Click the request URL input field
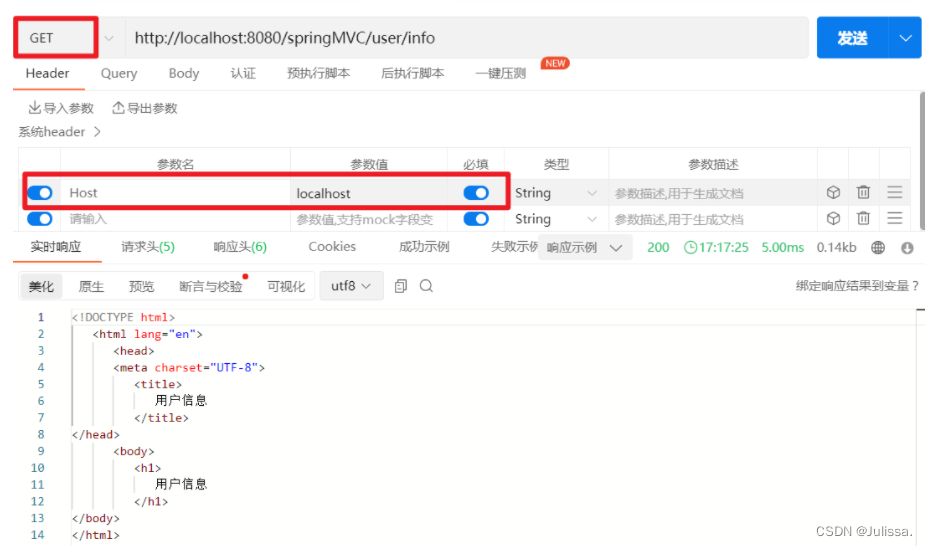The height and width of the screenshot is (546, 927). pyautogui.click(x=466, y=38)
